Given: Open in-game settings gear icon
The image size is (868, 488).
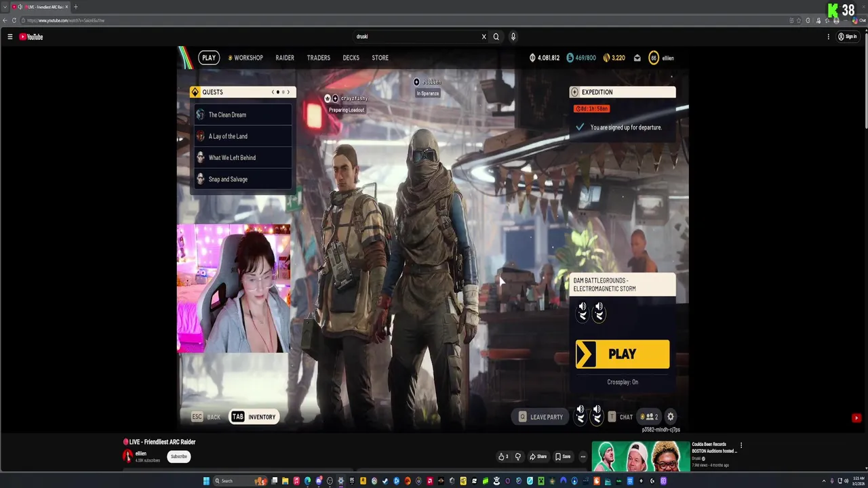Looking at the screenshot, I should click(x=671, y=417).
